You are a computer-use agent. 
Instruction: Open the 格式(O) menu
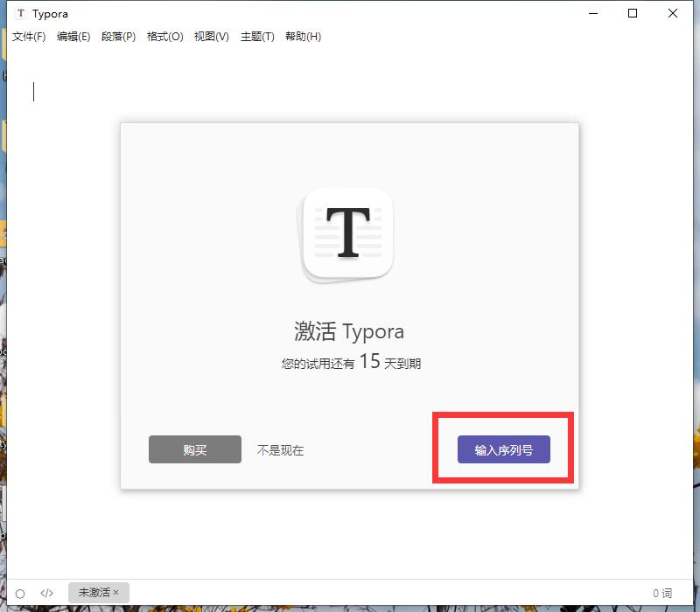(165, 37)
